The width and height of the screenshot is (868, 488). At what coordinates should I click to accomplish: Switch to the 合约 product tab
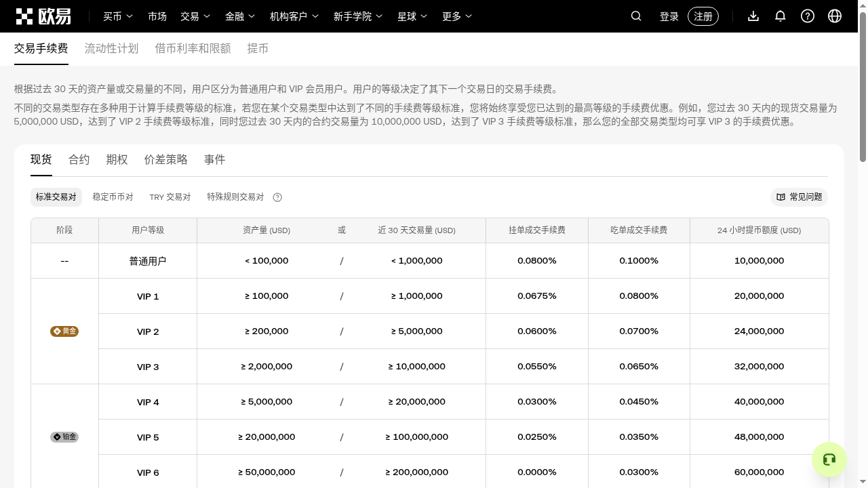click(x=79, y=160)
